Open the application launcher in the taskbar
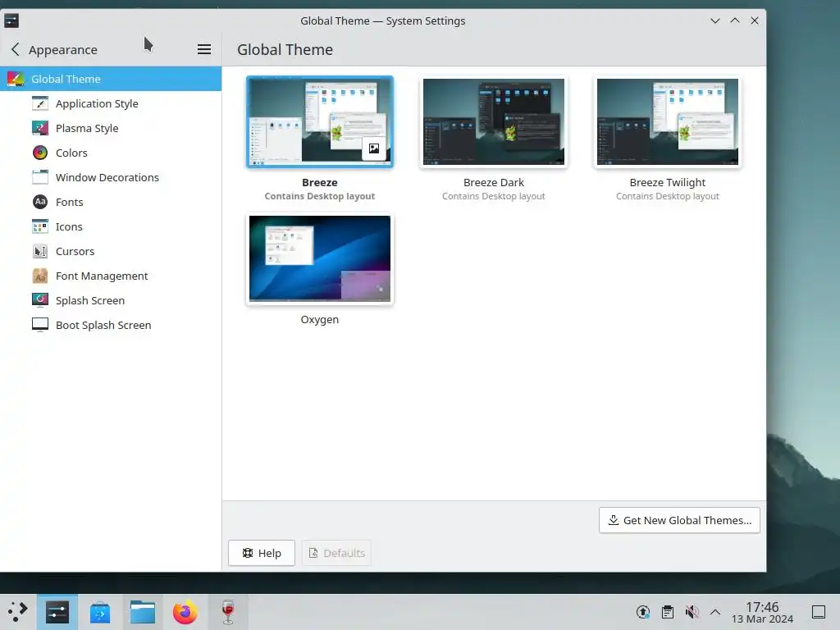 coord(18,612)
